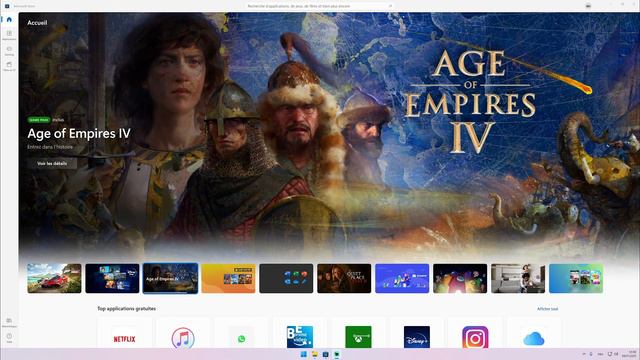Select the Age of Empires IV carousel thumbnail
The image size is (640, 360).
pyautogui.click(x=170, y=278)
